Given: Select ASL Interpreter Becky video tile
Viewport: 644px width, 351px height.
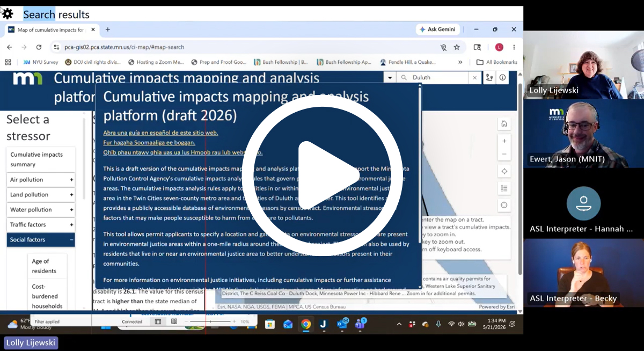Looking at the screenshot, I should pos(584,273).
